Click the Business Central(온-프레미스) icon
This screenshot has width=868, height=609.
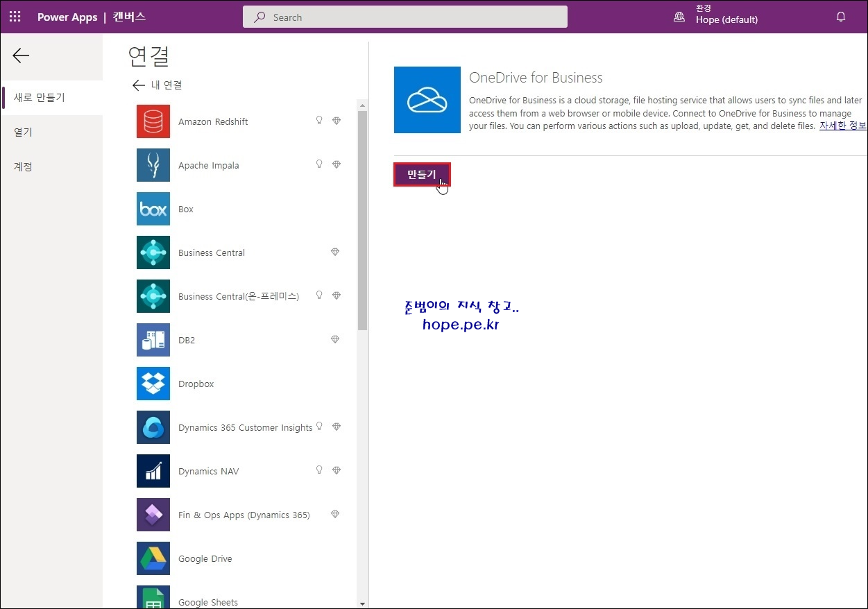pos(153,296)
